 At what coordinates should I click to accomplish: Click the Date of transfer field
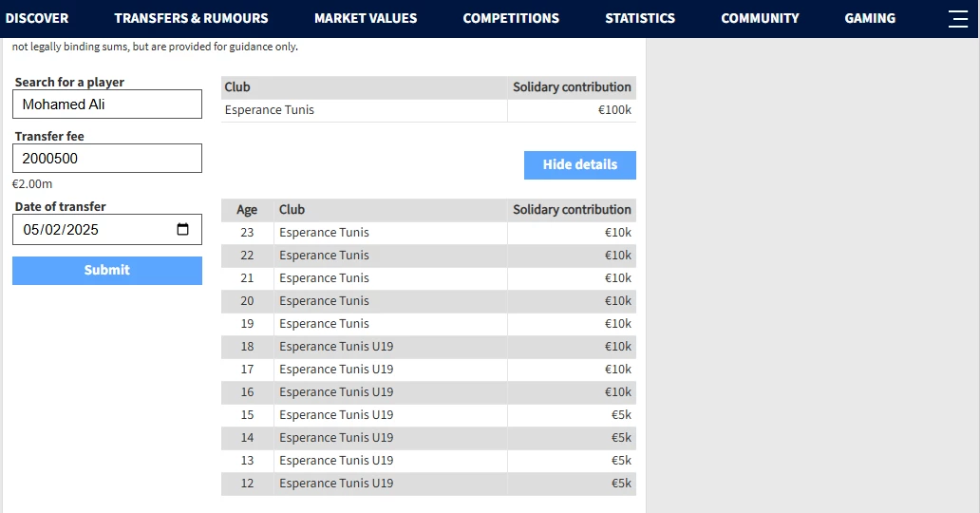pos(95,229)
